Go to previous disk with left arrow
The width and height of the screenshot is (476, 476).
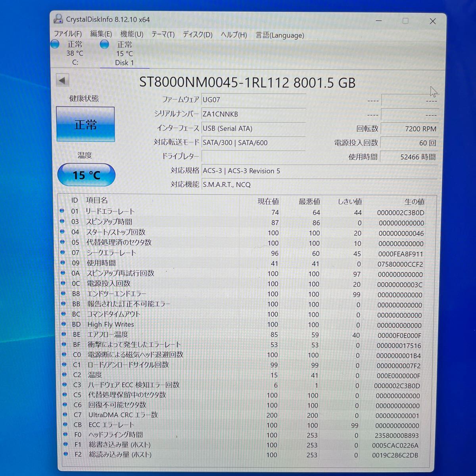pos(62,81)
